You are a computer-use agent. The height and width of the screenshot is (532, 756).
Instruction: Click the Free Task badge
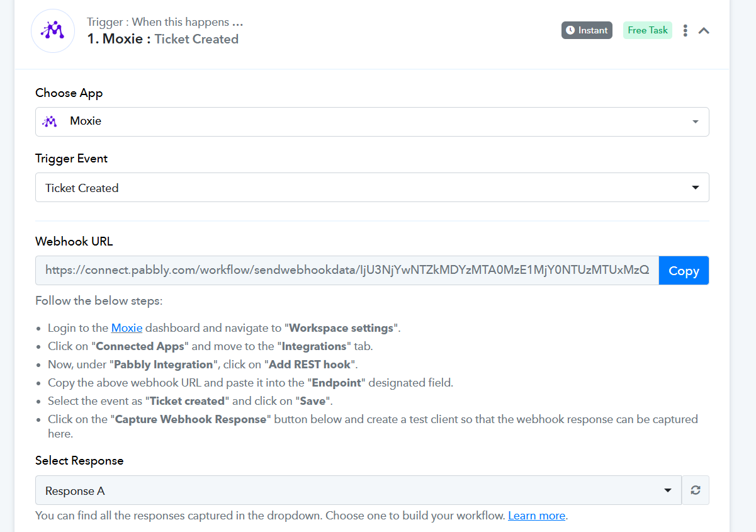(x=647, y=30)
